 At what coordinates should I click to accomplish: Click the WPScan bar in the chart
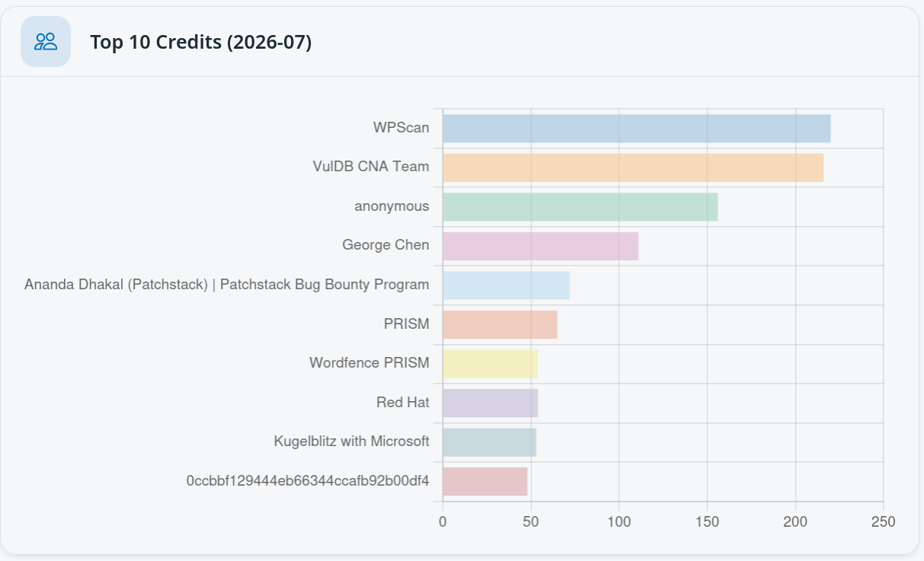(637, 128)
